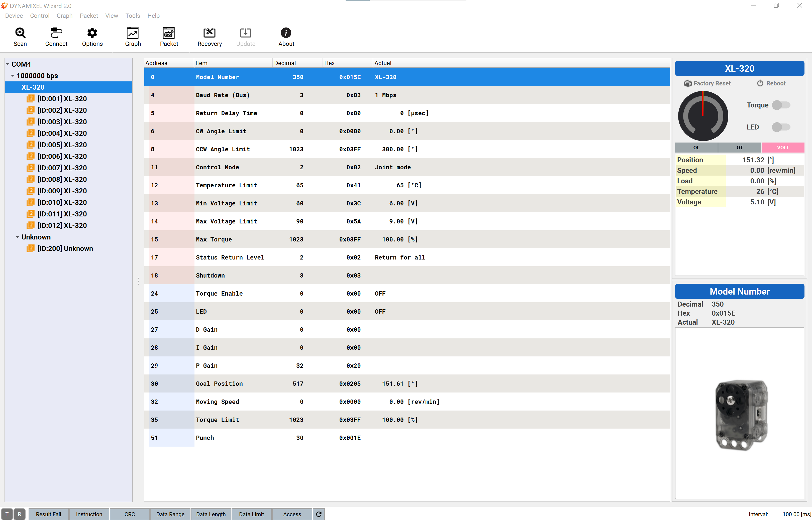Click the Data Length status button
The image size is (812, 521).
211,514
